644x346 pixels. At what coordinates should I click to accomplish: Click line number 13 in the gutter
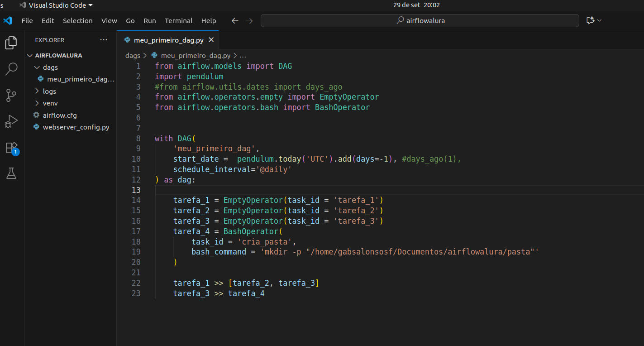[136, 190]
